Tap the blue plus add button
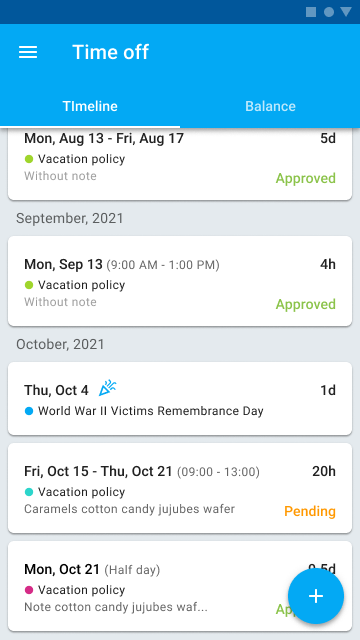This screenshot has height=640, width=360. 316,596
